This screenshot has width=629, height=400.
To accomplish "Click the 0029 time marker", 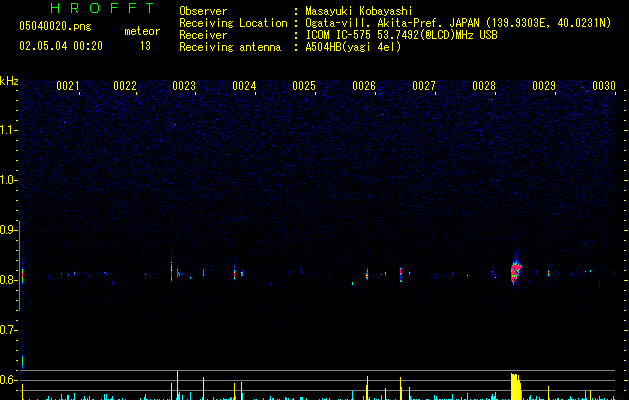I will pos(544,86).
